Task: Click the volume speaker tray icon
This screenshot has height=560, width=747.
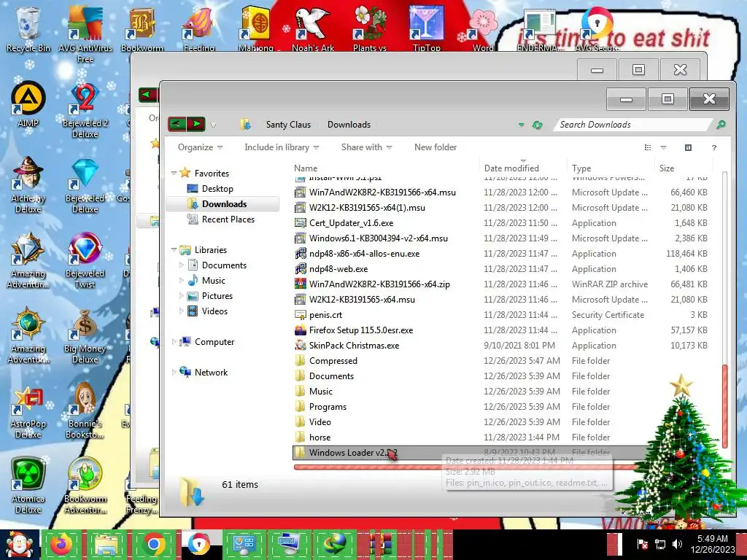Action: click(x=677, y=544)
